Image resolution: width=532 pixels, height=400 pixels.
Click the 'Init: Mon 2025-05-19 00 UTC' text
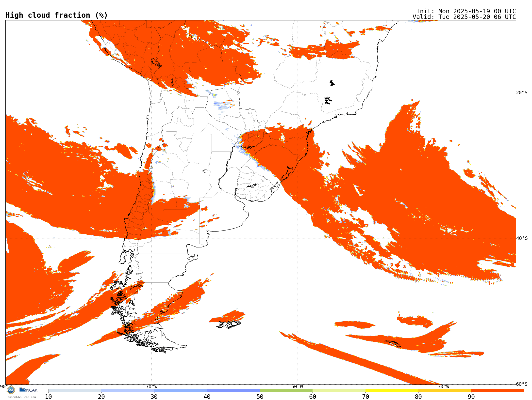tap(466, 11)
